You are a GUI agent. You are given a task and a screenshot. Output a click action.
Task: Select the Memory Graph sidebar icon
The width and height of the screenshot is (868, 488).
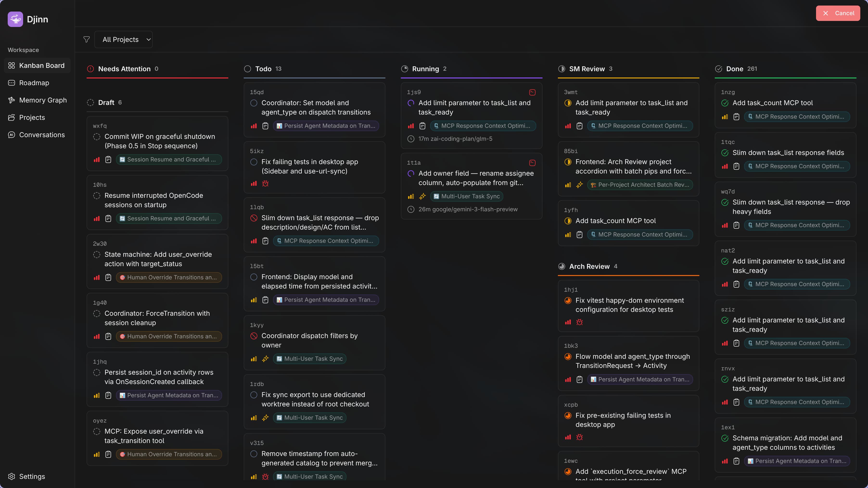(12, 100)
